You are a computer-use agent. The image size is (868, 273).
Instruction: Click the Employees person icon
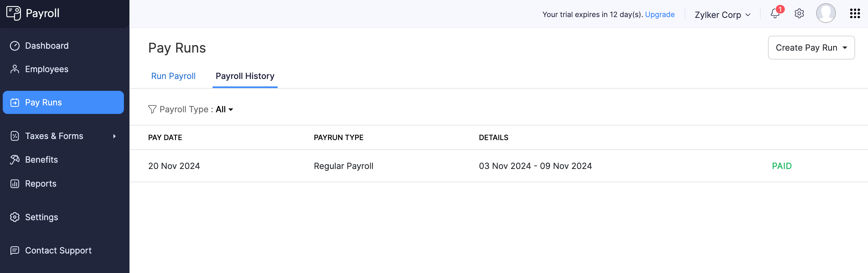click(15, 69)
